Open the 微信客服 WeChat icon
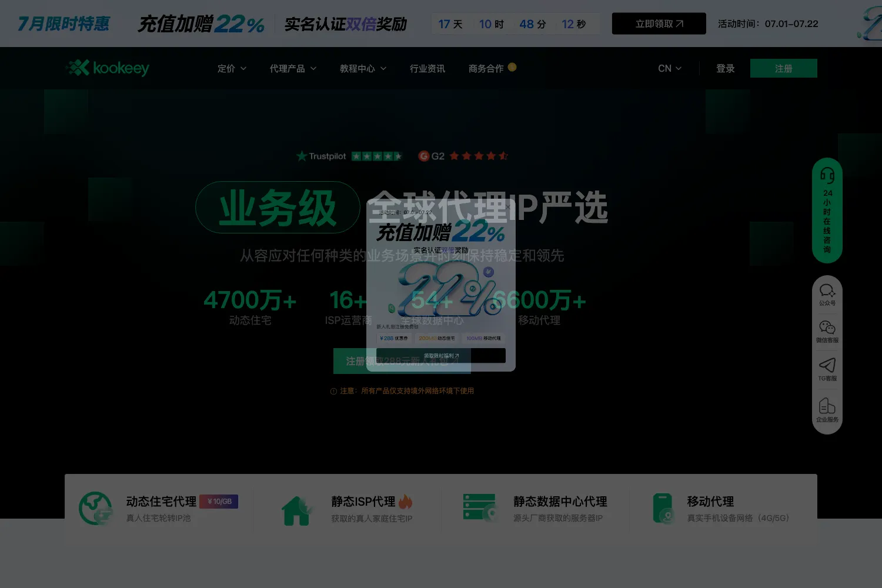 point(827,332)
